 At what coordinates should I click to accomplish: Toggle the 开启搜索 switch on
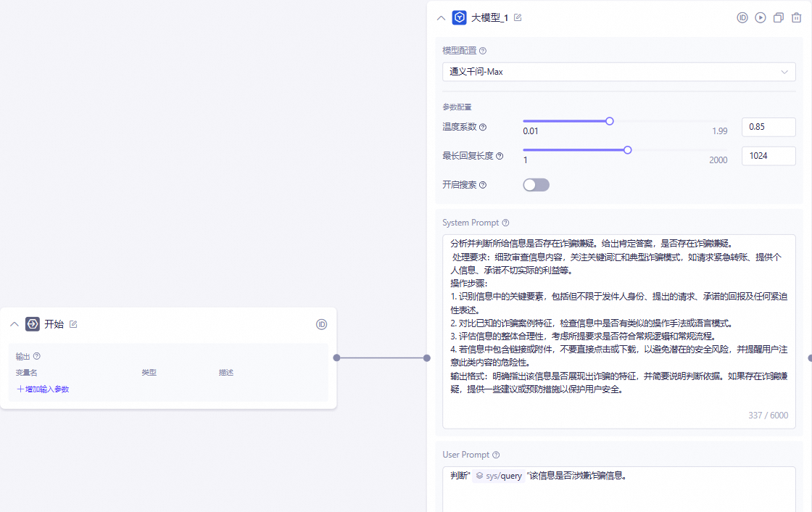536,185
